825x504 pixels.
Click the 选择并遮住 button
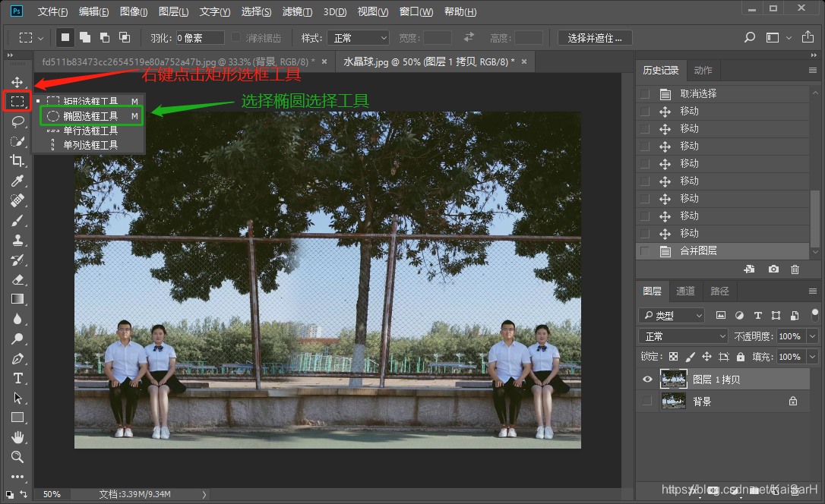595,38
